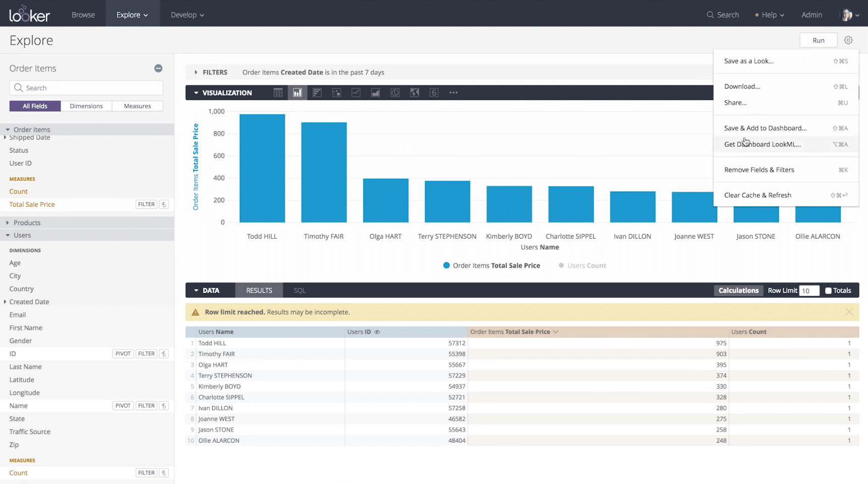868x484 pixels.
Task: Expand the Products field group
Action: 27,223
